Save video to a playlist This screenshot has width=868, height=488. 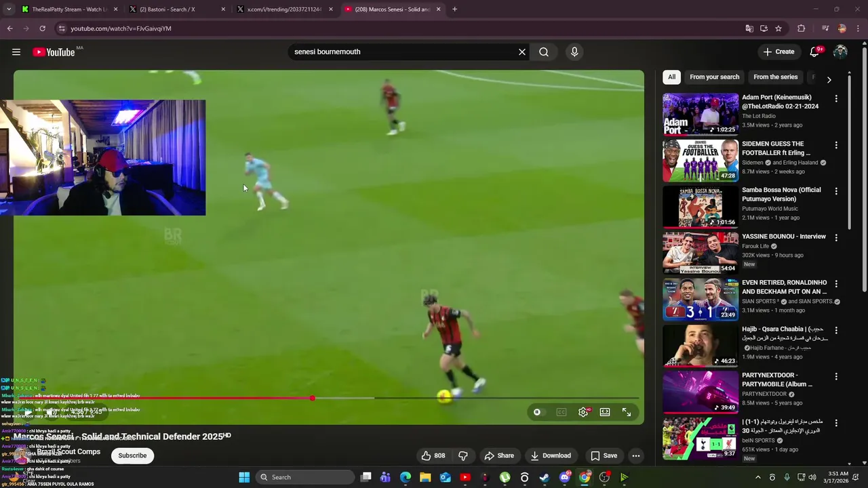604,455
